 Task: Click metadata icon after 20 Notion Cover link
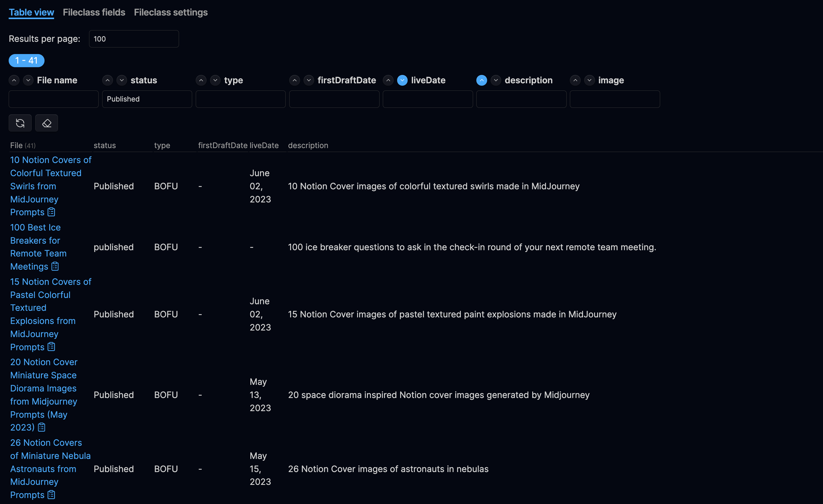[x=42, y=427]
